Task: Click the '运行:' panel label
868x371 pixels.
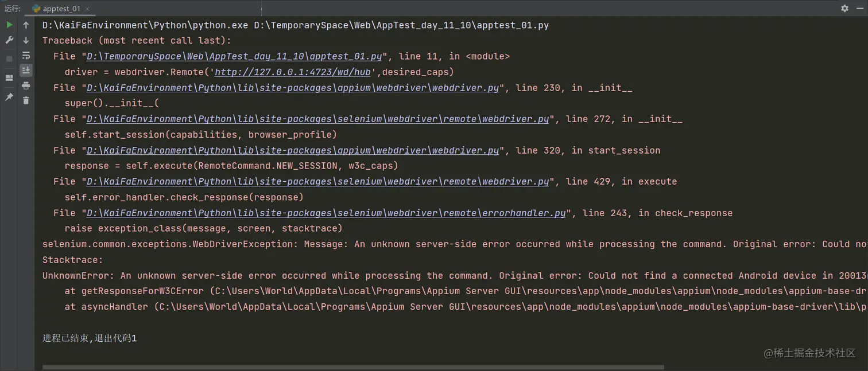Action: (x=13, y=9)
